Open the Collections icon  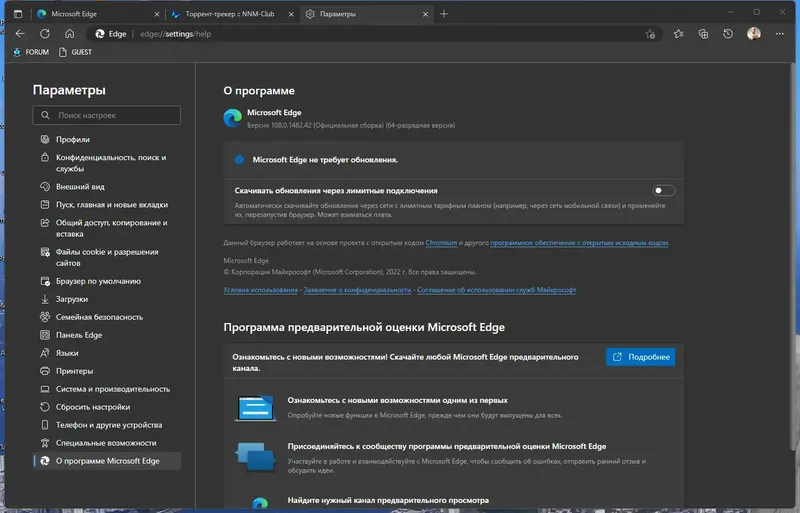(703, 34)
